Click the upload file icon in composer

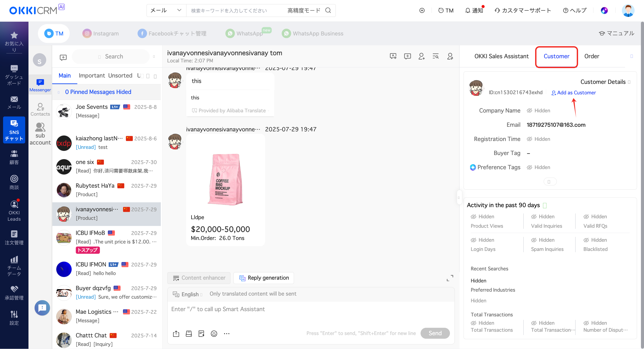pyautogui.click(x=176, y=333)
